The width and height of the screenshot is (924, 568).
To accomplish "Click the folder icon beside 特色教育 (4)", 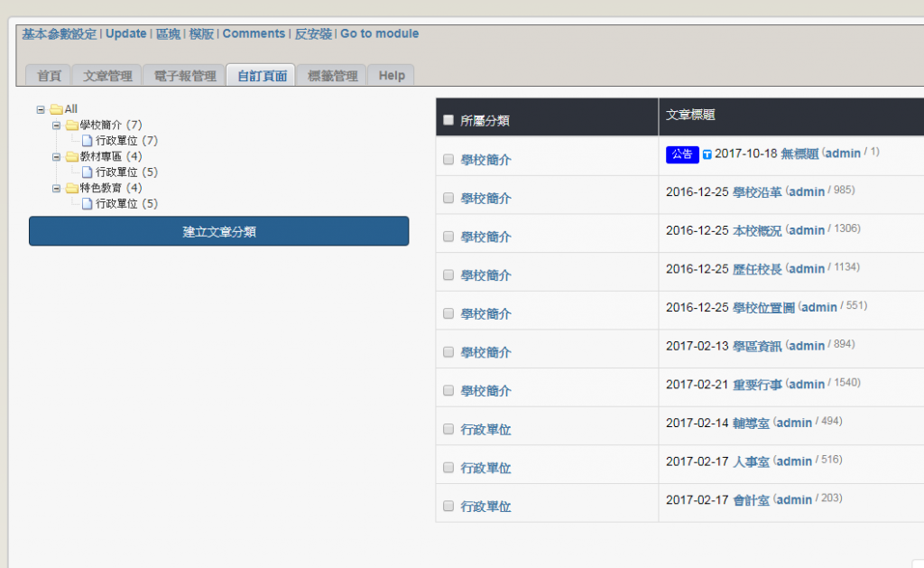I will click(72, 189).
